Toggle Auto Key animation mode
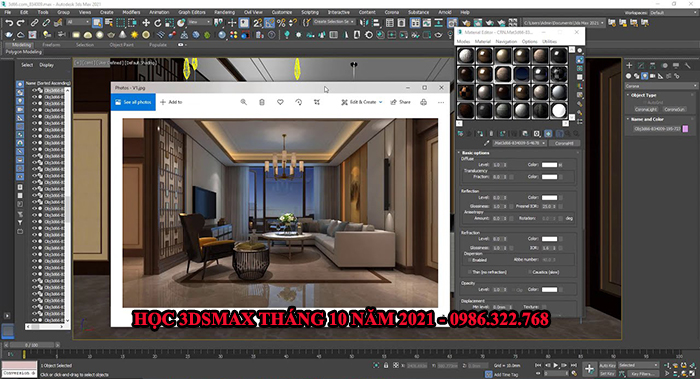 click(x=607, y=365)
